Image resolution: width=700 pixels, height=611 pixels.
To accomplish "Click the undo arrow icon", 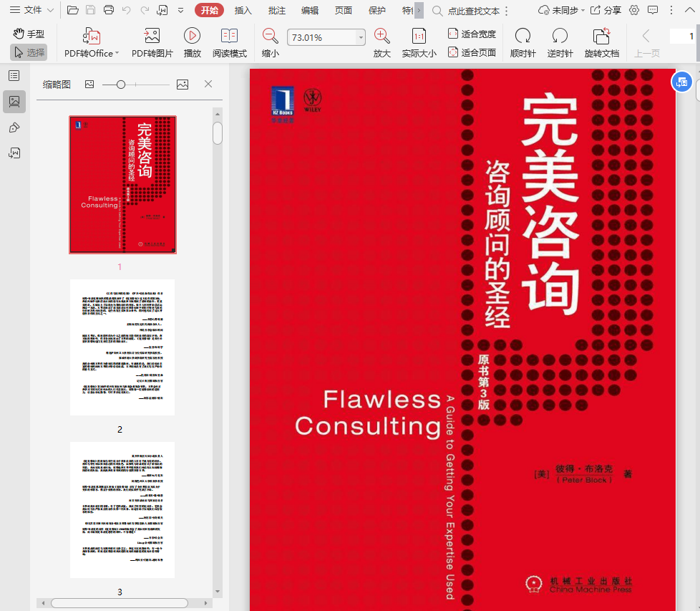I will click(x=127, y=10).
